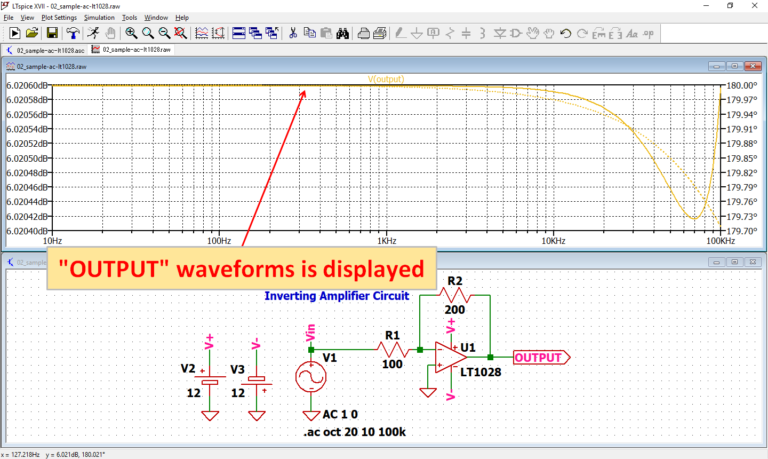Open a file with the folder icon
768x459 pixels.
(33, 33)
